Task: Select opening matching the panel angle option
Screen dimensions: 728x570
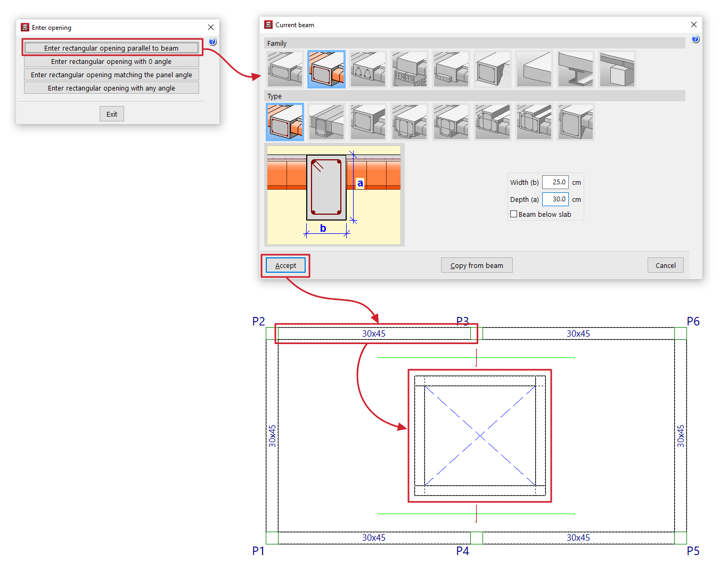Action: [111, 75]
